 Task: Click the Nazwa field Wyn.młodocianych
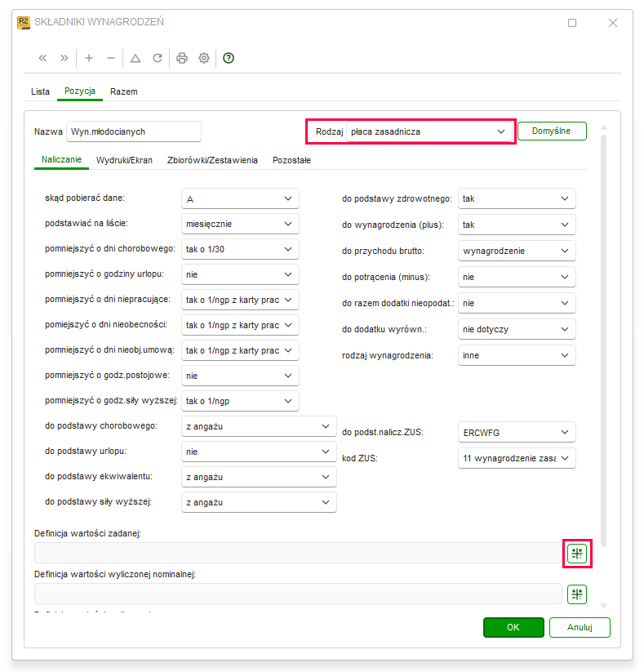click(134, 131)
